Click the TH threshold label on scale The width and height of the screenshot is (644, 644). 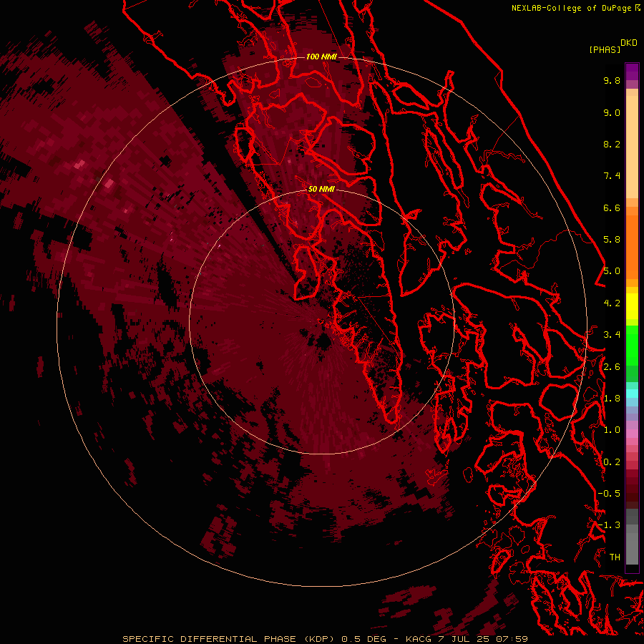(615, 557)
